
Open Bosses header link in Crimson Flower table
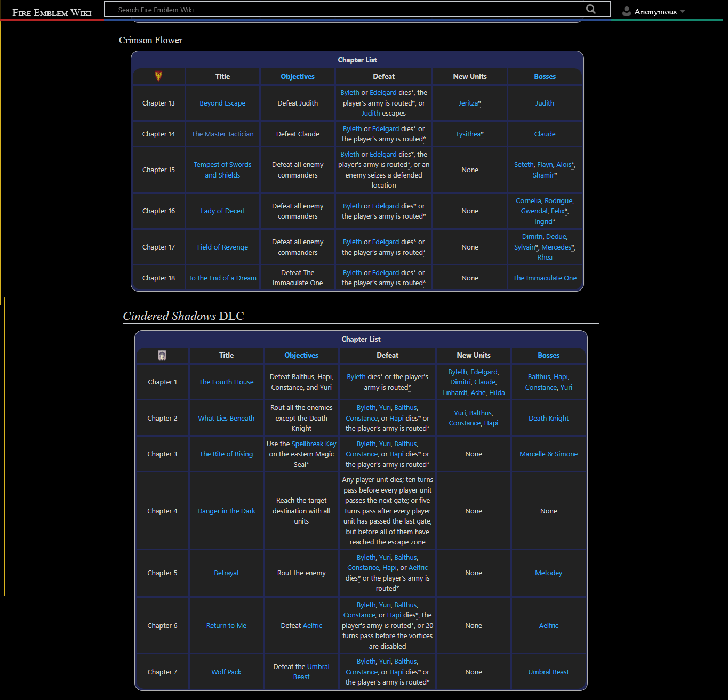click(545, 76)
